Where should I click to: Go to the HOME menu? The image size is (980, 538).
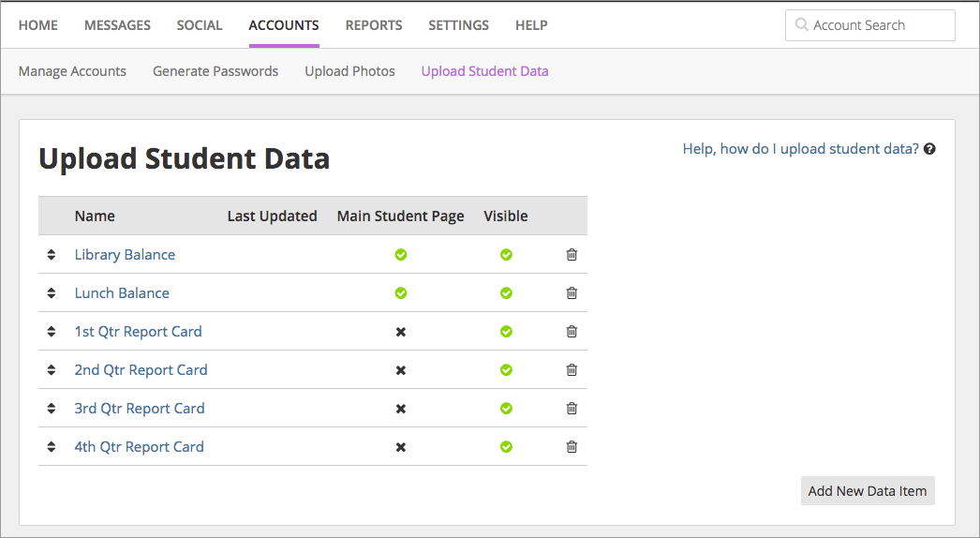38,25
